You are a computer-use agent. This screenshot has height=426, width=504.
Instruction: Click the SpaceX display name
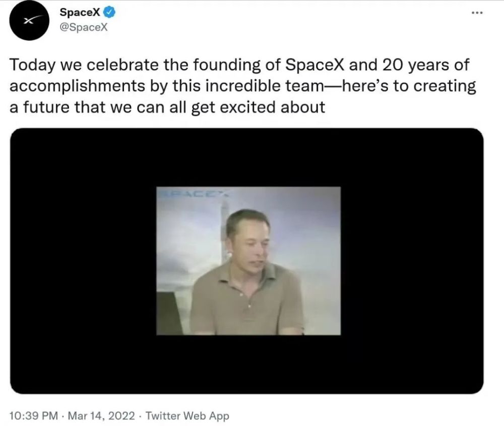[80, 12]
